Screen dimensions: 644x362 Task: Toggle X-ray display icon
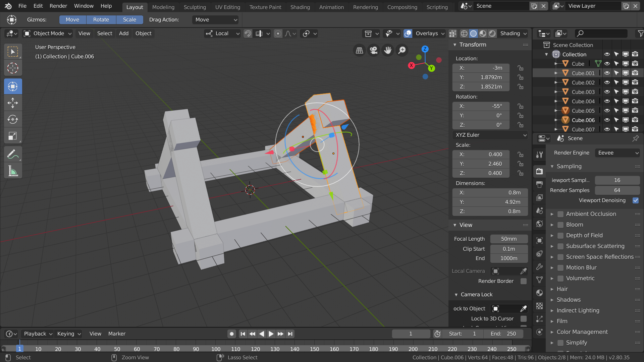point(452,34)
